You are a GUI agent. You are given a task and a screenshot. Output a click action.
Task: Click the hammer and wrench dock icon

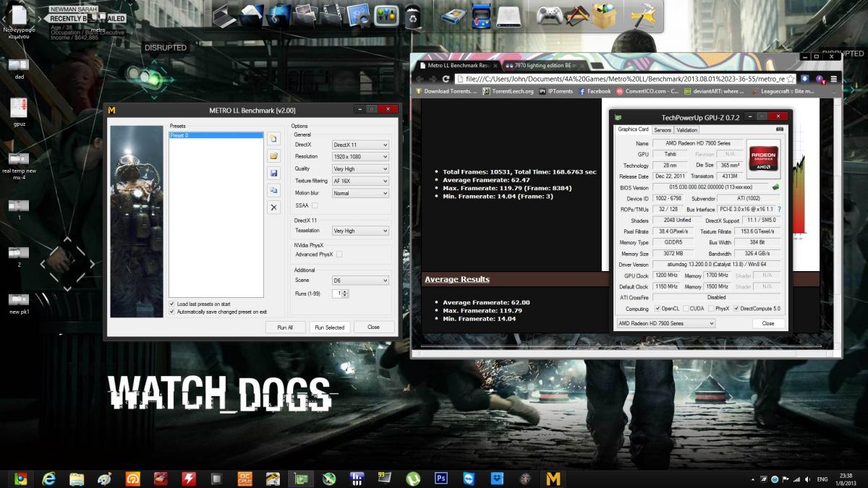(x=642, y=15)
